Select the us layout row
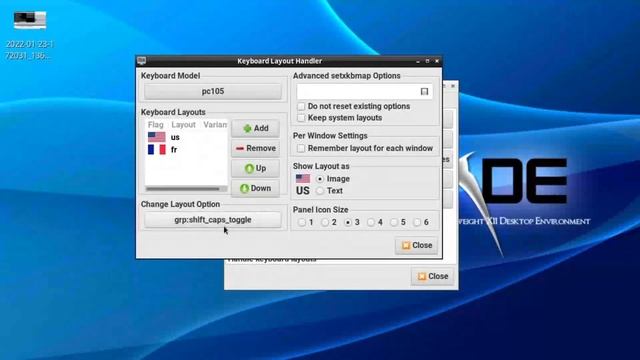The image size is (640, 360). (187, 137)
